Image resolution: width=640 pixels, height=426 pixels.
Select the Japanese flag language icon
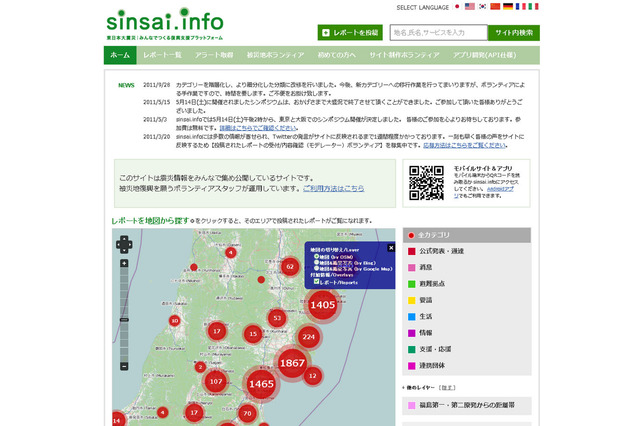coord(457,7)
